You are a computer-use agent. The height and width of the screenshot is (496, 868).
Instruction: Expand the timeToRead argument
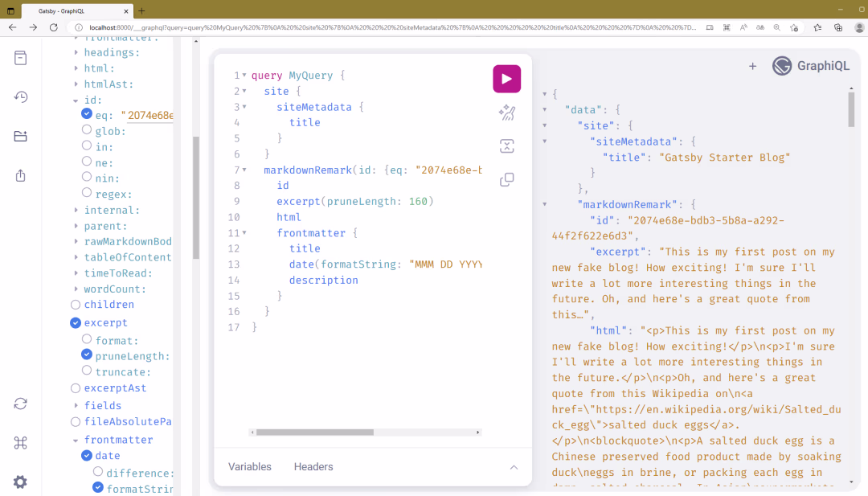(76, 273)
